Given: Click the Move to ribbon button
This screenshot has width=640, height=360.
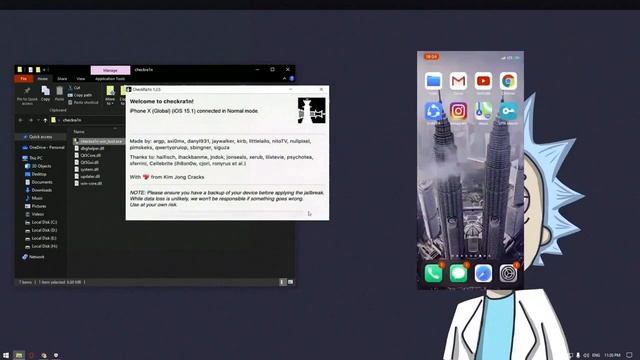Looking at the screenshot, I should tap(110, 95).
